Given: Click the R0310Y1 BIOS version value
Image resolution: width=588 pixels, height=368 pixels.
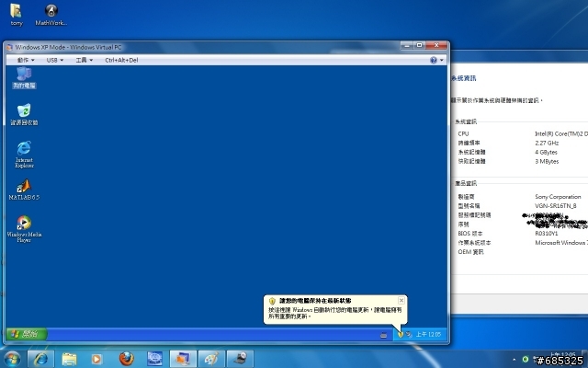Looking at the screenshot, I should click(x=547, y=233).
